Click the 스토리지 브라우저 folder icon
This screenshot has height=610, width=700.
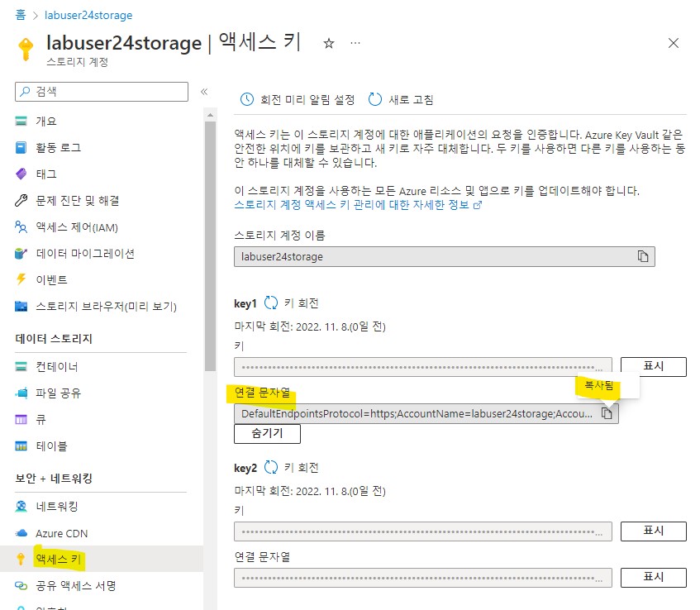click(x=21, y=307)
